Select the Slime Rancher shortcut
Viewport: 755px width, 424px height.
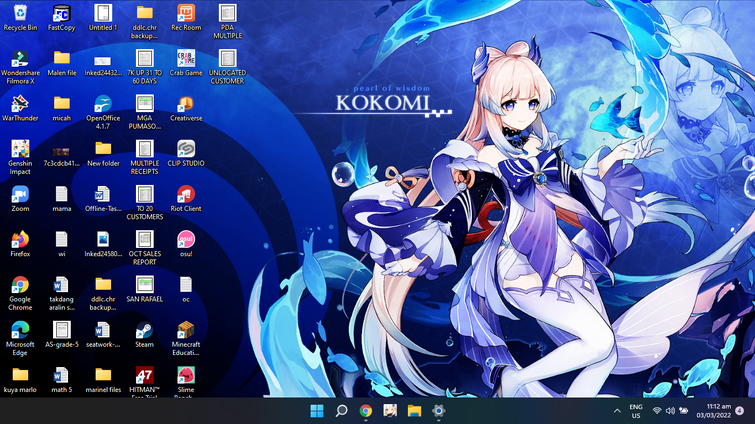tap(186, 382)
